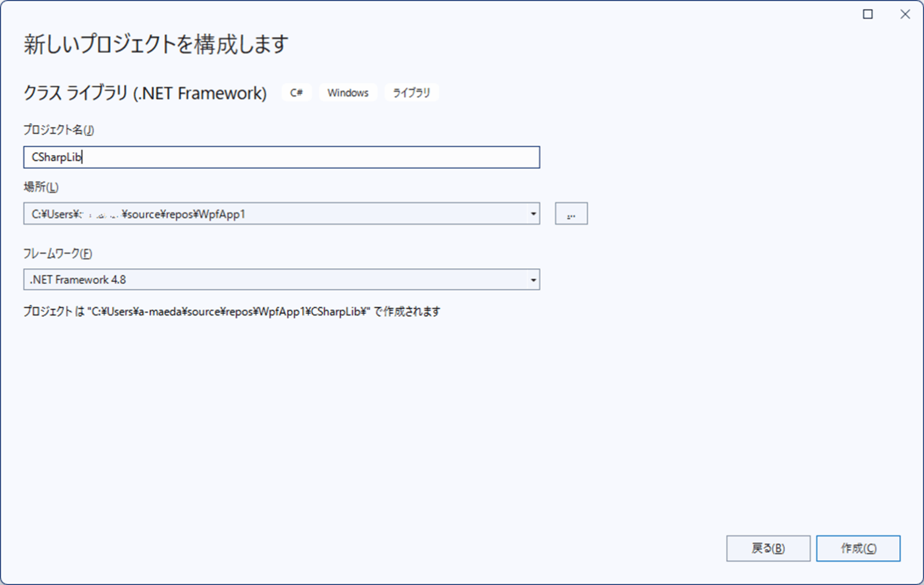Click the 新しいプロジェクトを構成します title
Image resolution: width=924 pixels, height=585 pixels.
pyautogui.click(x=155, y=43)
